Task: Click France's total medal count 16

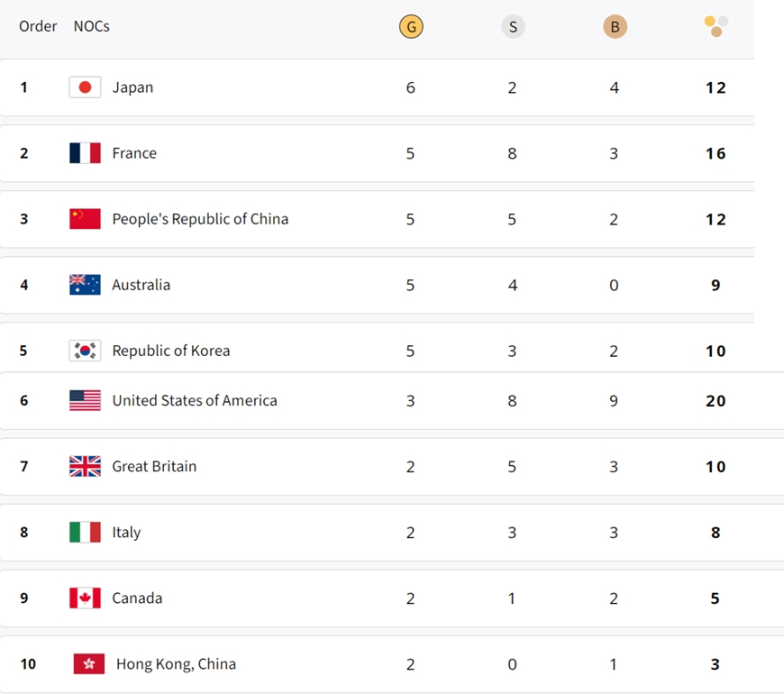Action: (x=716, y=153)
